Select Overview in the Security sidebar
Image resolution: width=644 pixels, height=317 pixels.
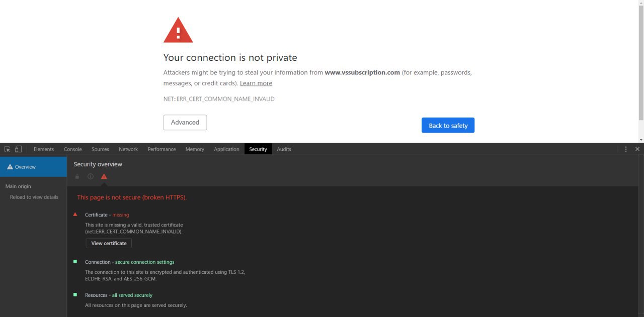click(33, 167)
